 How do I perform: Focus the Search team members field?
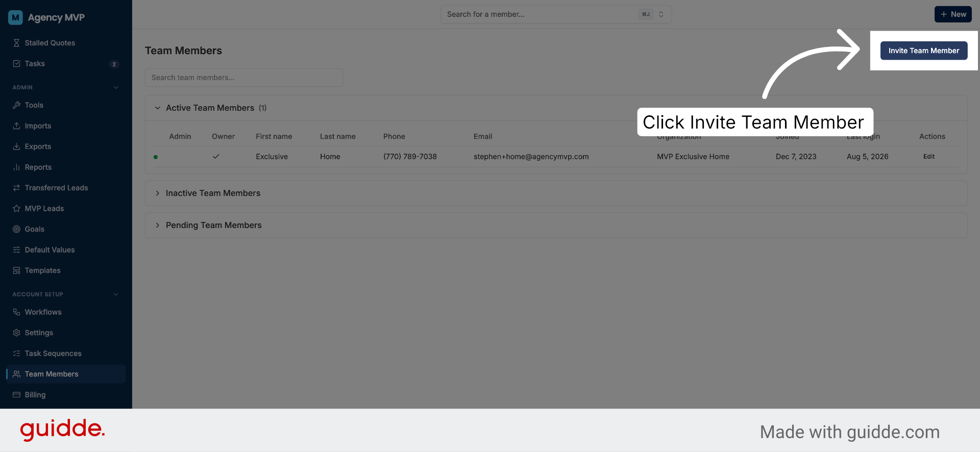click(x=244, y=78)
